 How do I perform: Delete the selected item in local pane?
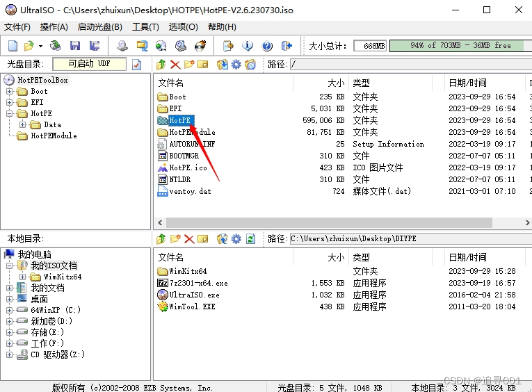pos(189,239)
